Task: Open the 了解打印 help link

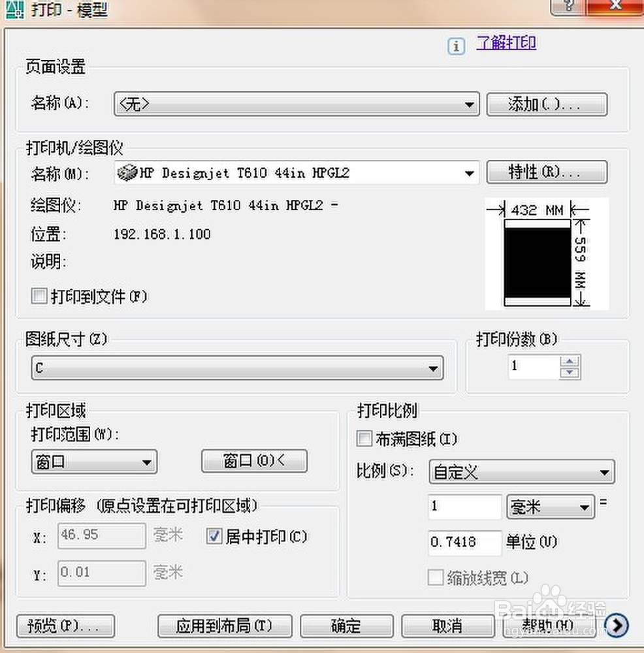Action: 506,43
